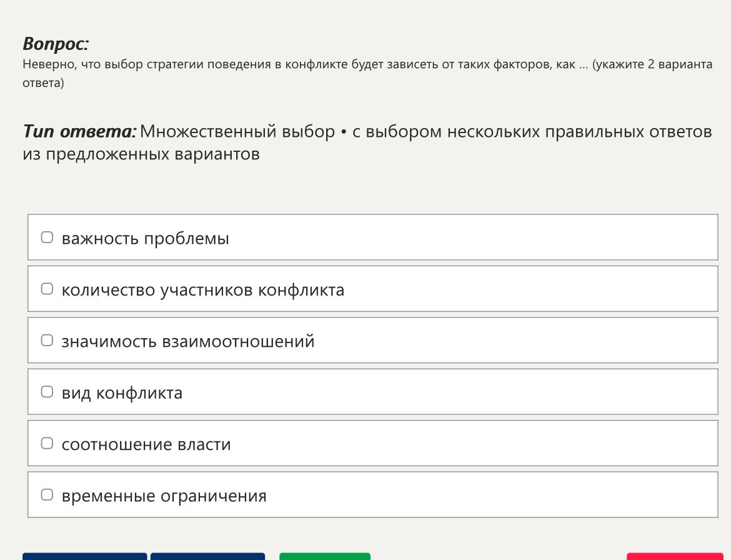The image size is (731, 560).
Task: Click the answer text "важность проблемы"
Action: point(146,238)
